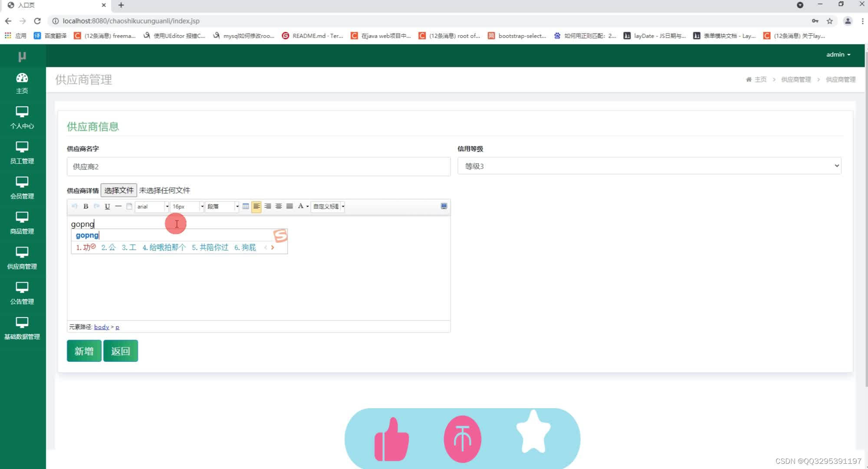Click the Sogou IME logo icon

click(280, 236)
